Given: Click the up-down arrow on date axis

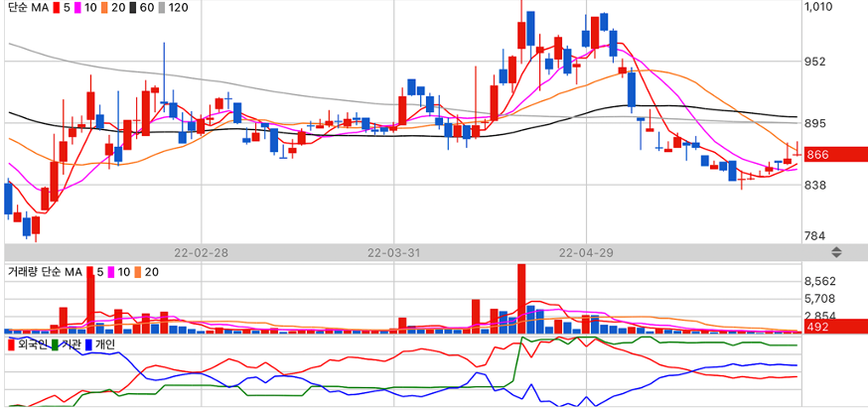Looking at the screenshot, I should tap(836, 253).
